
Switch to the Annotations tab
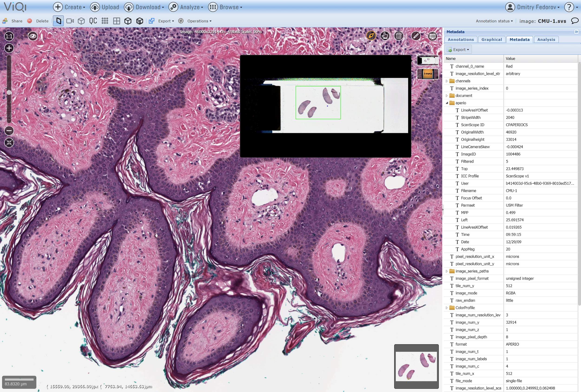460,40
